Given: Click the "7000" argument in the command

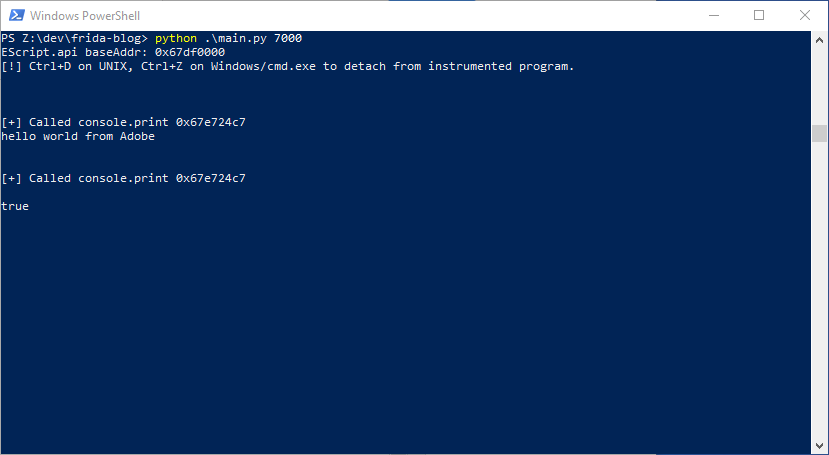Looking at the screenshot, I should coord(288,38).
